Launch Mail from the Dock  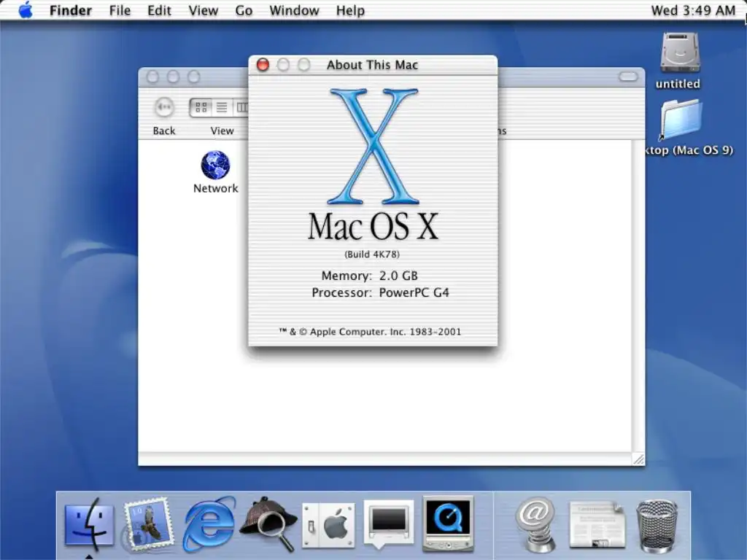[x=148, y=524]
